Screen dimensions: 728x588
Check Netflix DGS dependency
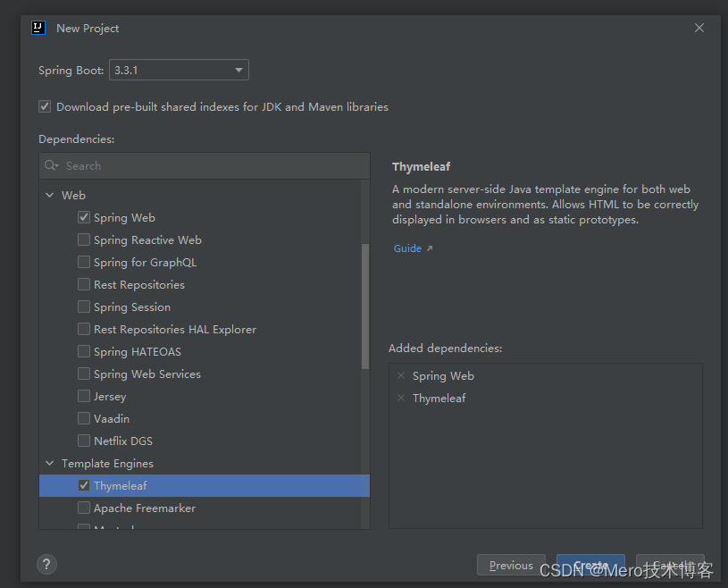(x=84, y=441)
